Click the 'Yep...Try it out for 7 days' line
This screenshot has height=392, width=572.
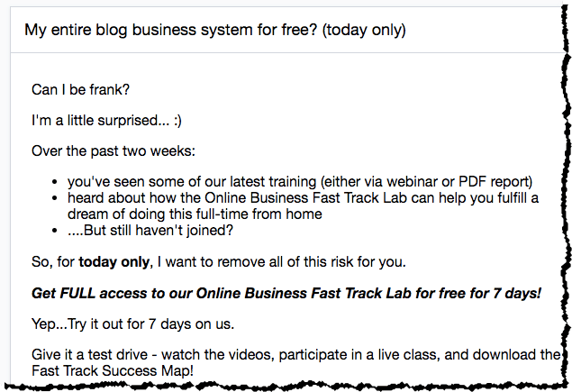(132, 324)
